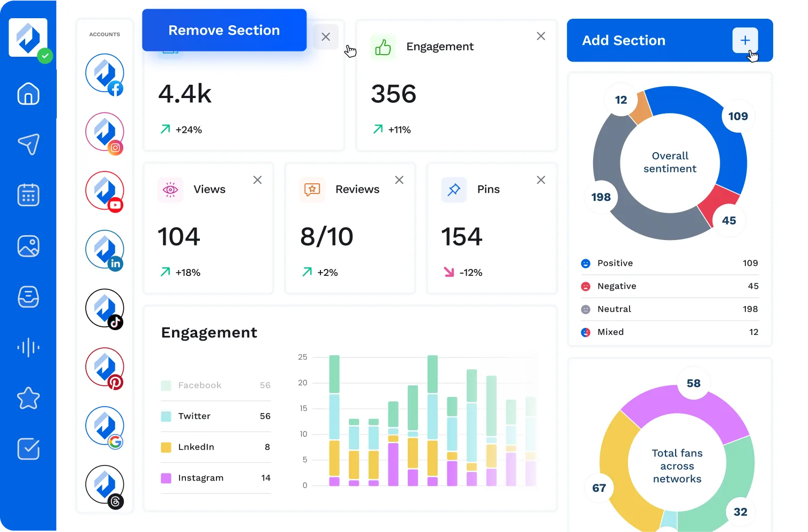
Task: Toggle LnkedIn legend in Engagement chart
Action: coord(216,447)
